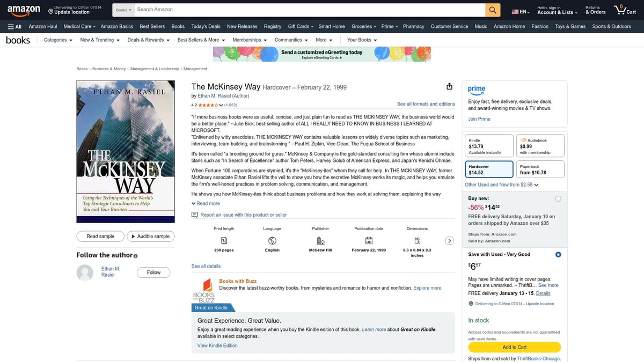Click the orange search magnifier icon

coord(492,9)
